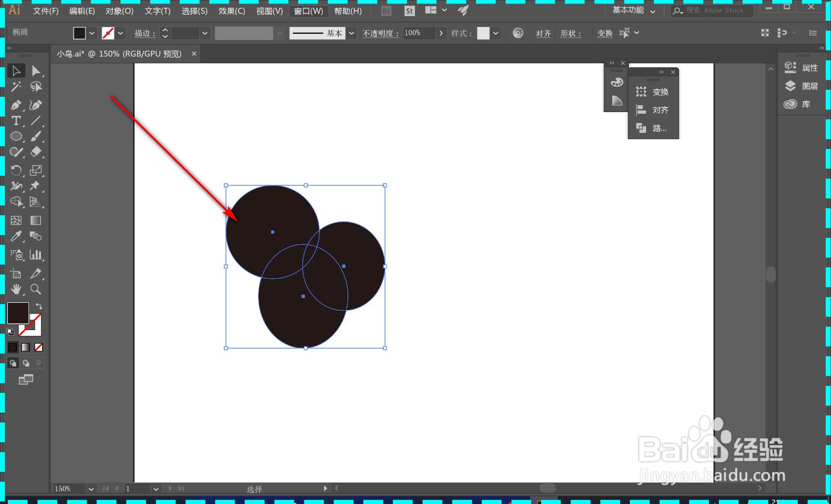831x504 pixels.
Task: Set paint mode to Gradient
Action: pos(25,347)
